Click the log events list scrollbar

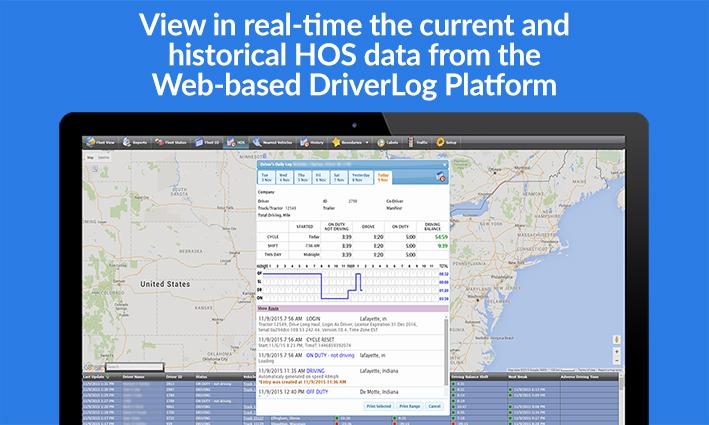[x=446, y=350]
